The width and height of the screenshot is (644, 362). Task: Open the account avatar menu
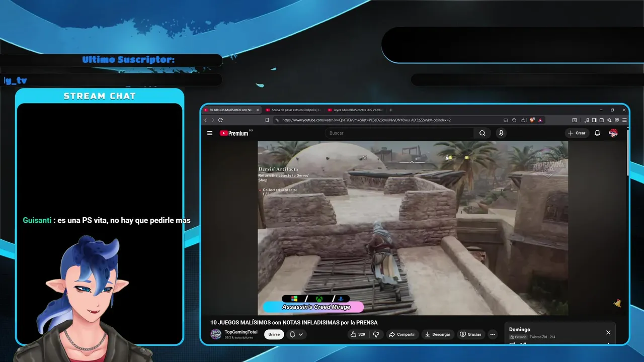pos(613,133)
